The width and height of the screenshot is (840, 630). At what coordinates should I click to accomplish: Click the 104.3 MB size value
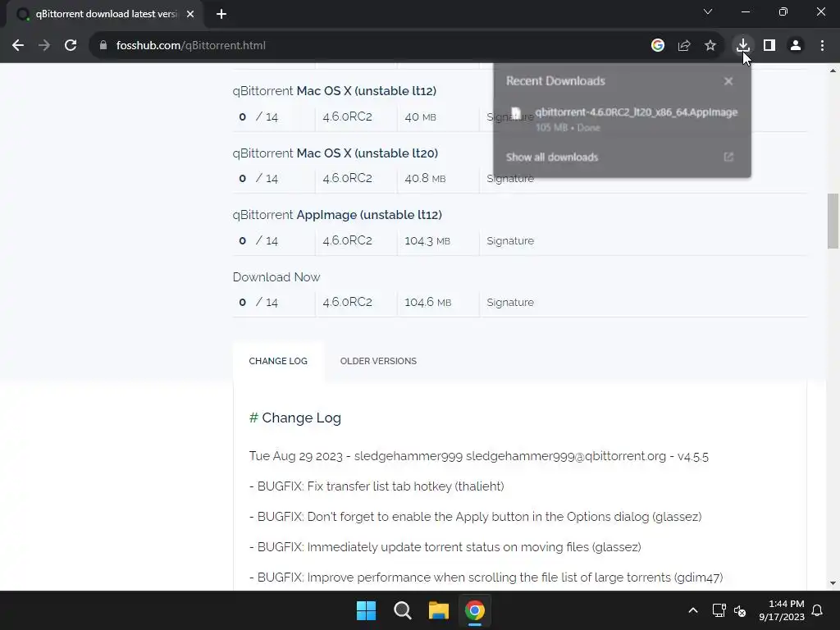[x=427, y=241]
